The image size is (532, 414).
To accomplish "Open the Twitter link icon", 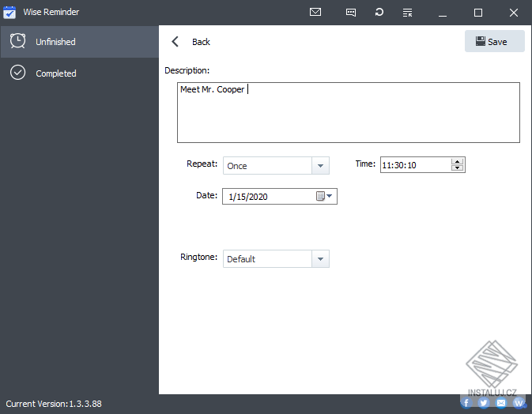I will coord(484,402).
